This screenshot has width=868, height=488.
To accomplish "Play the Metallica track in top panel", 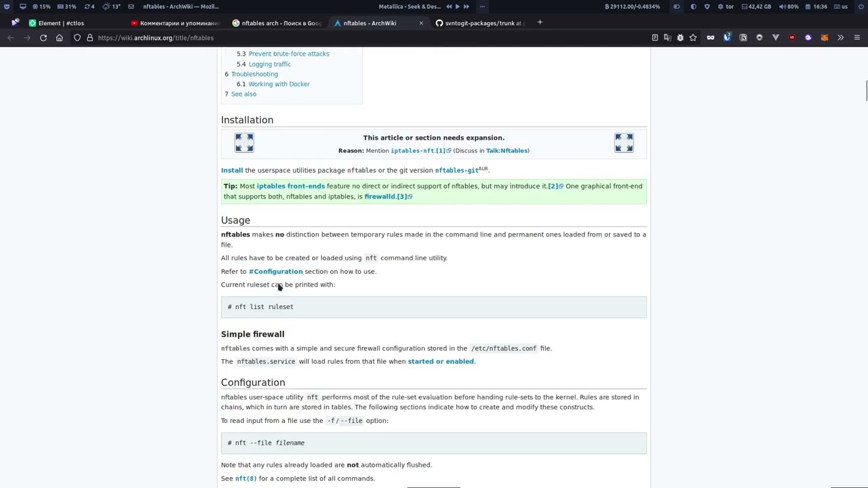I will 457,7.
